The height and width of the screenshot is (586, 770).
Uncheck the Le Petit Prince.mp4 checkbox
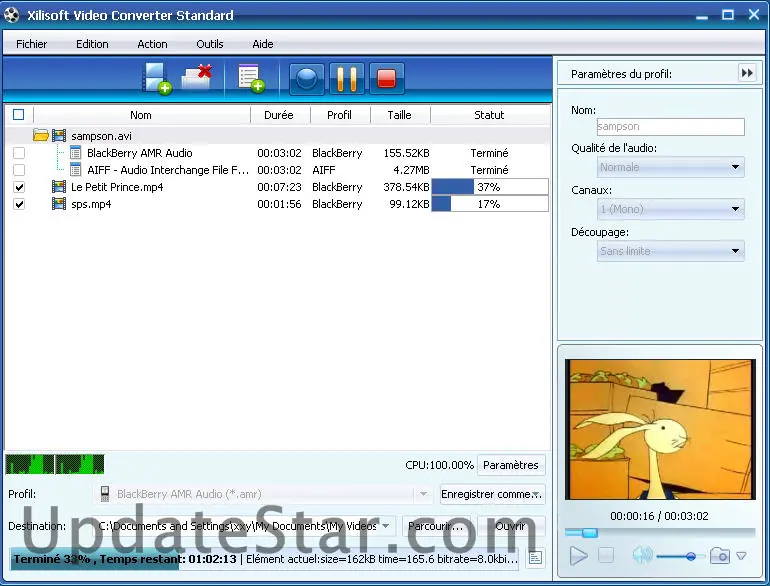(19, 187)
